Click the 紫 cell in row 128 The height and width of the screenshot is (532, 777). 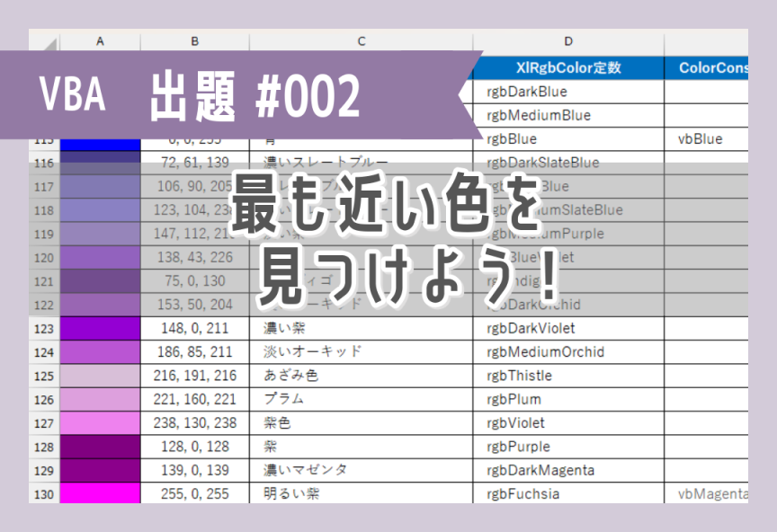click(x=362, y=447)
